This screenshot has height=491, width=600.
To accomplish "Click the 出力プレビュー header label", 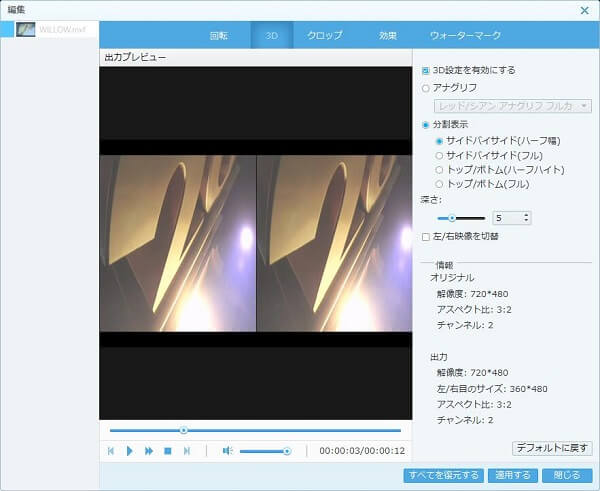I will 135,57.
